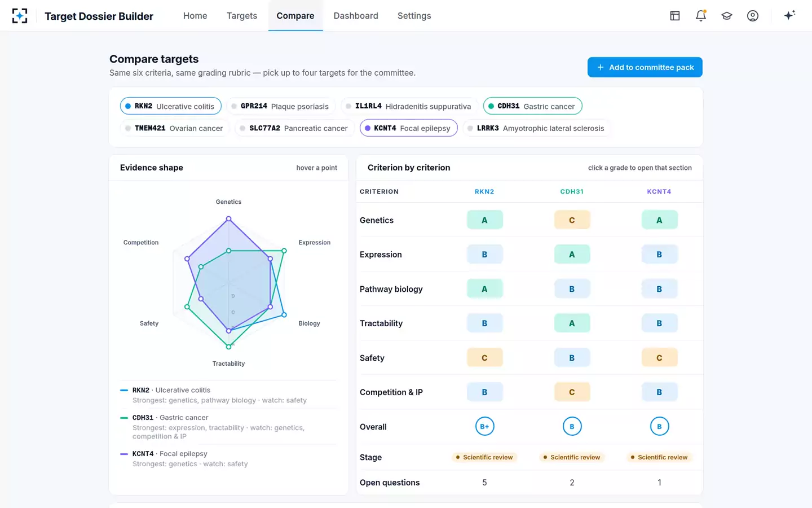Deselect the RKN2 Ulcerative colitis chip
812x508 pixels.
coord(170,106)
